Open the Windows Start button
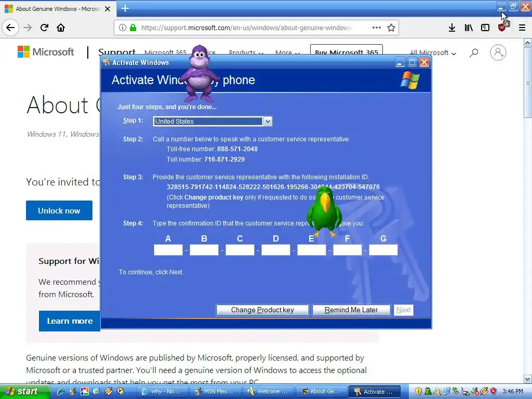The width and height of the screenshot is (532, 399). [24, 392]
